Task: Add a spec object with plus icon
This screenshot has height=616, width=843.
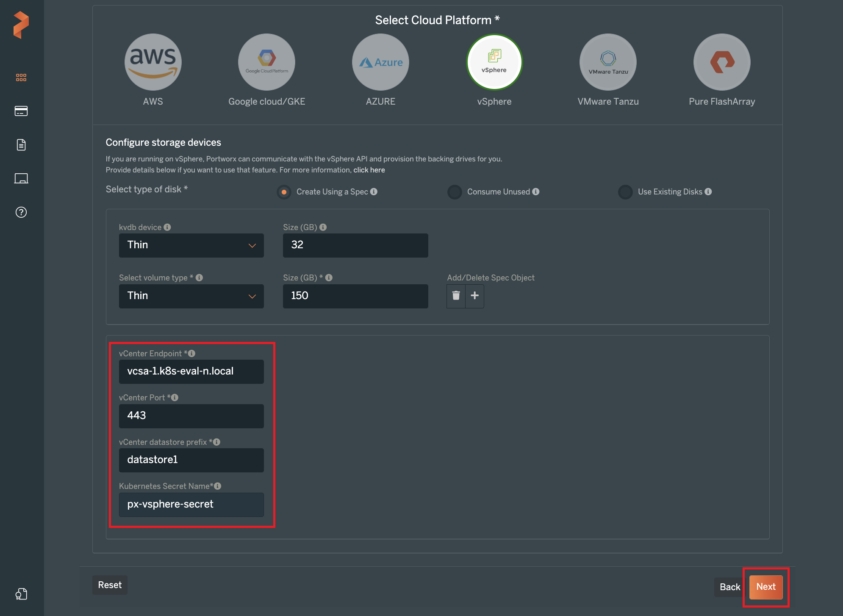Action: pyautogui.click(x=475, y=296)
